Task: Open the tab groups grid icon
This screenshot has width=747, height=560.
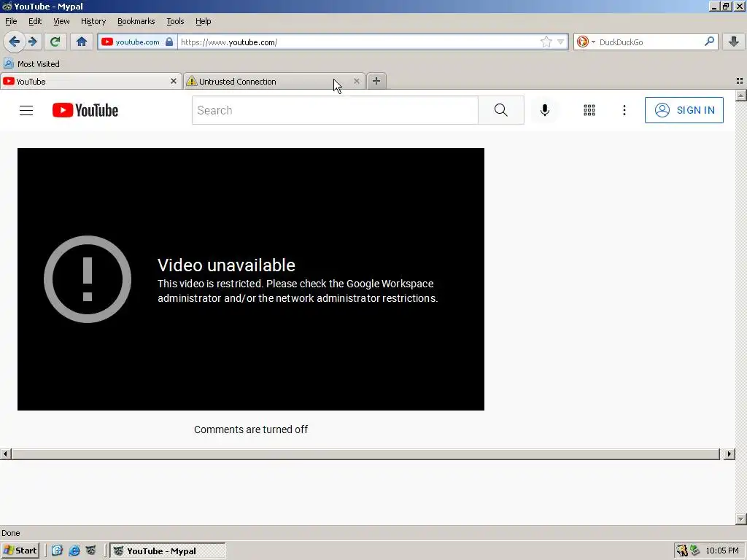Action: pyautogui.click(x=740, y=82)
